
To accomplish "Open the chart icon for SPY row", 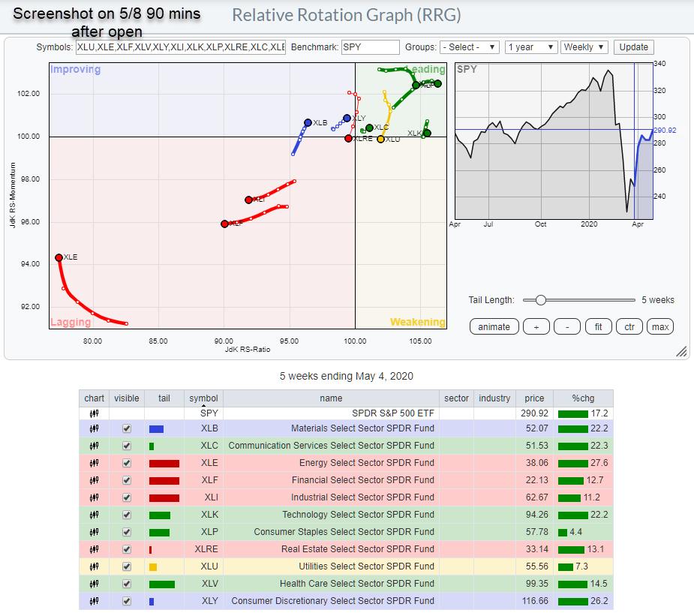I will coord(94,413).
